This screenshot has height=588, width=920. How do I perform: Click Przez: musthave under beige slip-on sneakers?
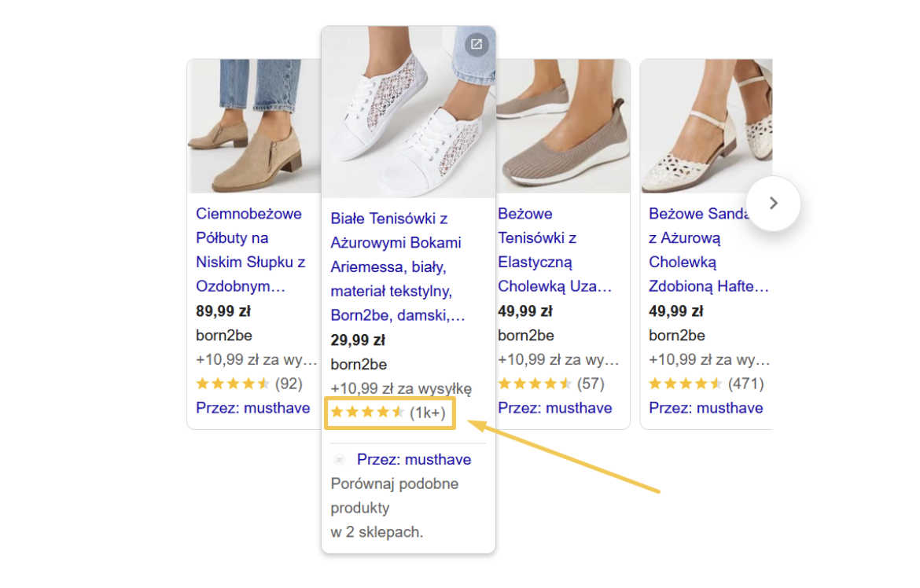click(554, 408)
